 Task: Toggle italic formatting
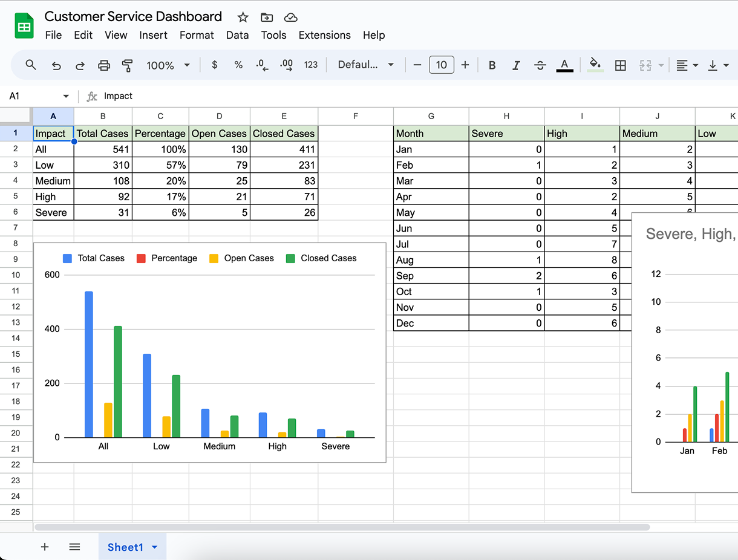[x=516, y=65]
